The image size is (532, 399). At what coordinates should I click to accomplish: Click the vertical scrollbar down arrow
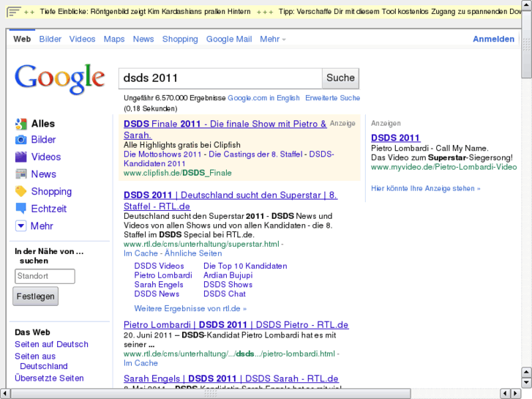coord(526,382)
